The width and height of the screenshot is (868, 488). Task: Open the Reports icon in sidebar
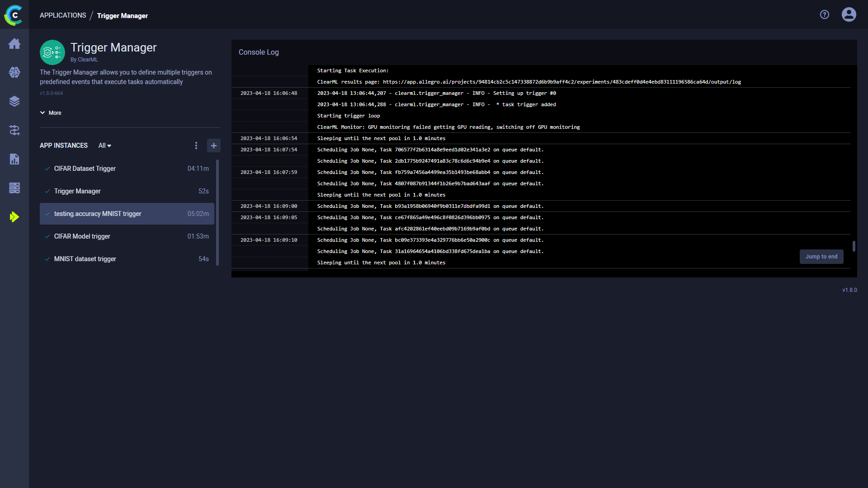[x=14, y=159]
